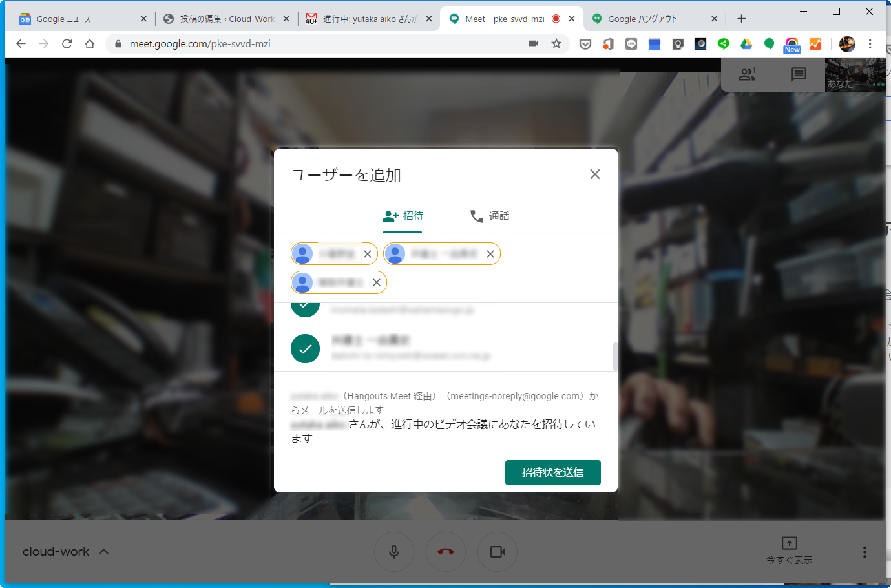Screen dimensions: 891x588
Task: Open the Chrome browser menu
Action: [870, 44]
